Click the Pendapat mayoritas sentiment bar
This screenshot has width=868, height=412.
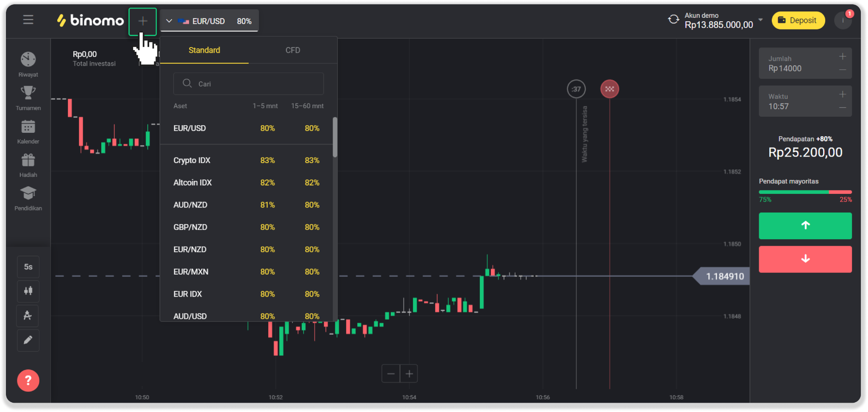point(805,192)
